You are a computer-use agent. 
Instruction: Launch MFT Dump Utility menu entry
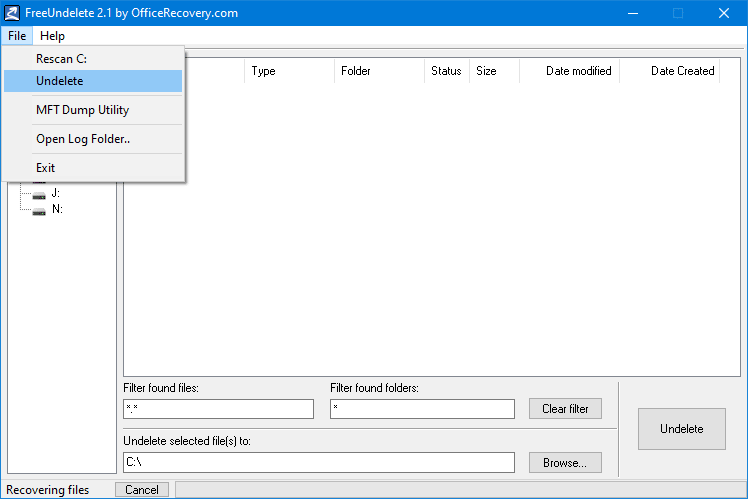(93, 110)
